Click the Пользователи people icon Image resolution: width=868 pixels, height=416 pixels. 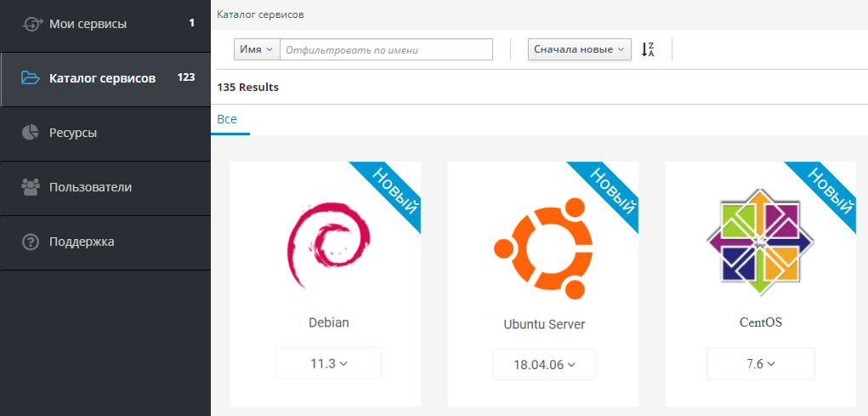pos(31,187)
